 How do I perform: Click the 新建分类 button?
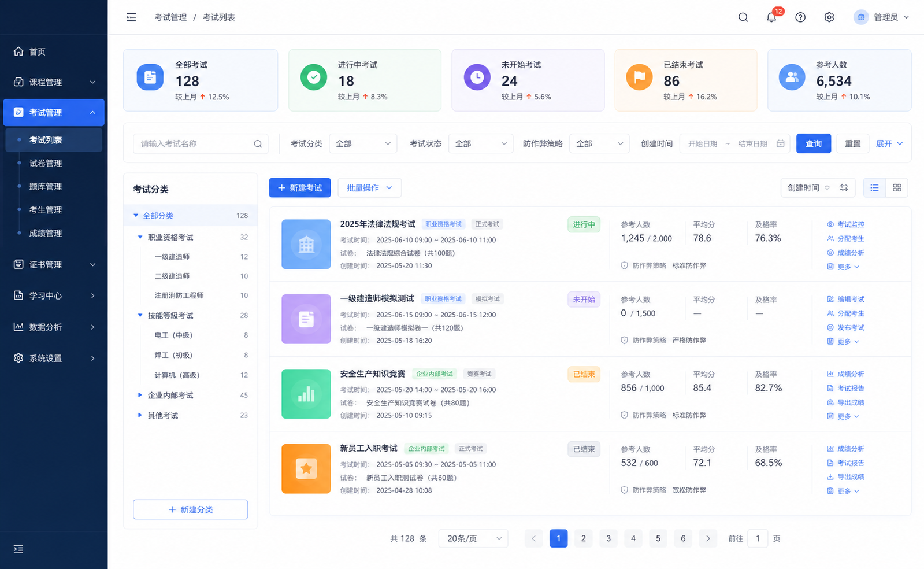tap(190, 509)
